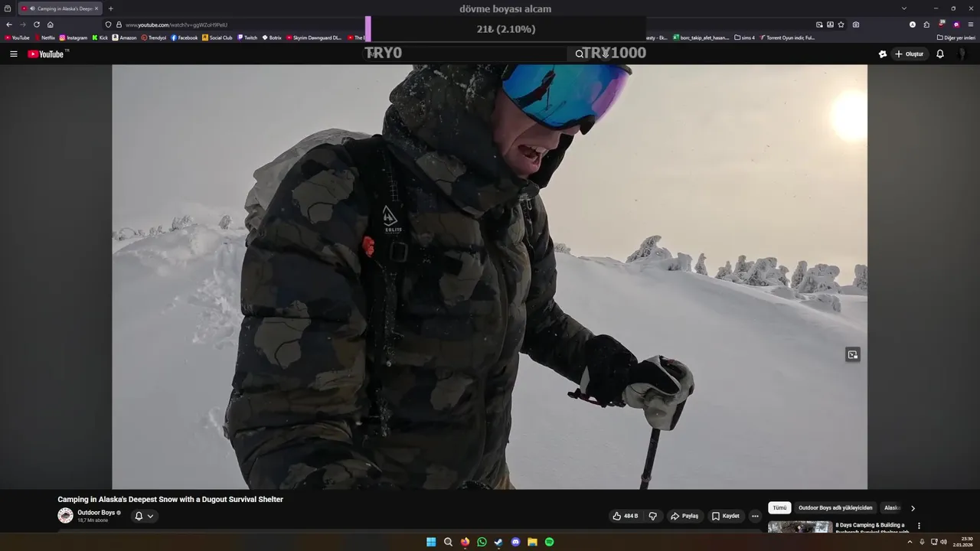Open the Netflix bookmark

pyautogui.click(x=44, y=37)
